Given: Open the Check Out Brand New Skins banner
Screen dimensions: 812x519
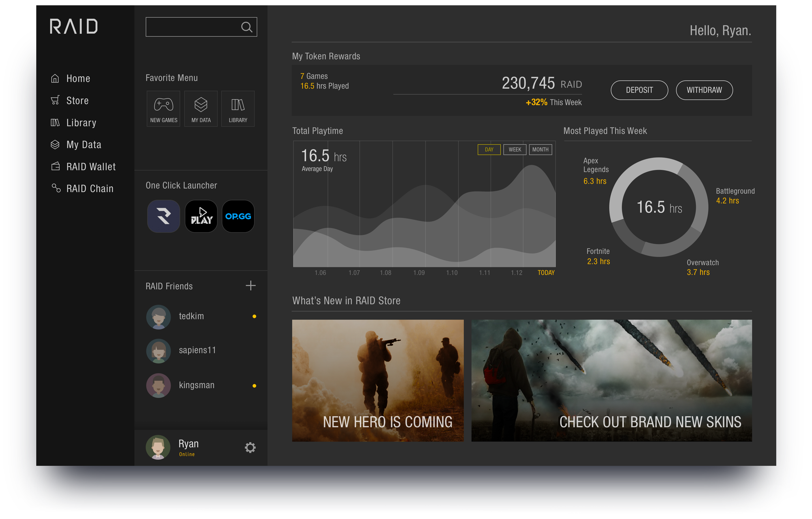Looking at the screenshot, I should coord(611,380).
